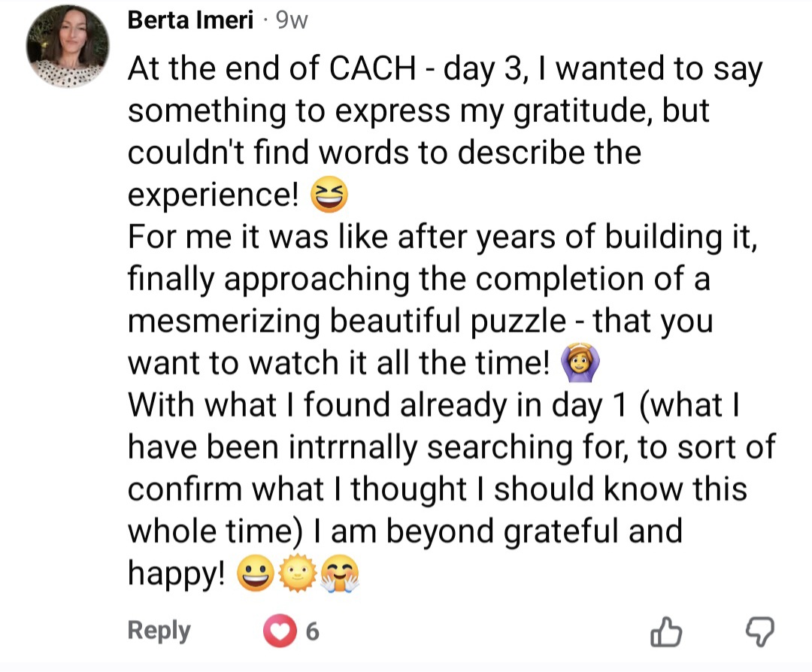Open Berta Imeri's profile from her name
812x672 pixels.
coord(190,21)
